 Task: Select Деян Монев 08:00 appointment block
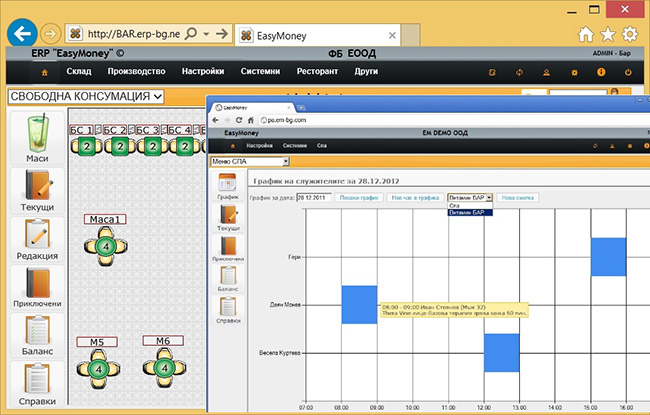359,305
